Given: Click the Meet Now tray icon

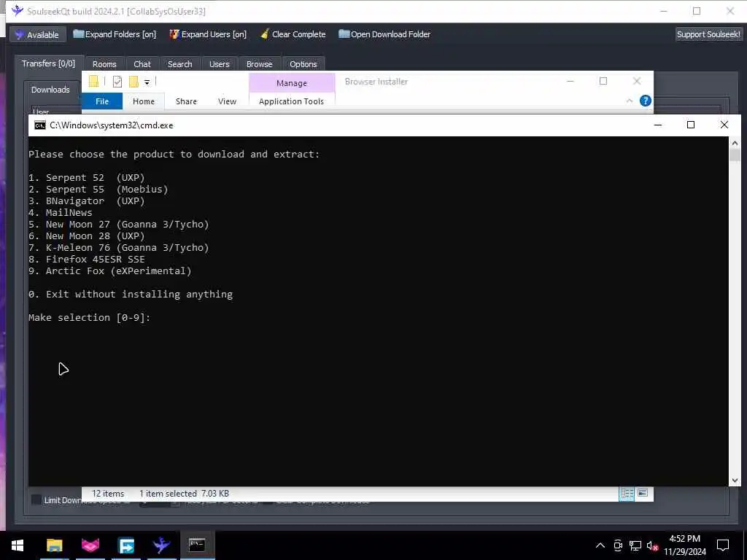Looking at the screenshot, I should click(x=618, y=545).
